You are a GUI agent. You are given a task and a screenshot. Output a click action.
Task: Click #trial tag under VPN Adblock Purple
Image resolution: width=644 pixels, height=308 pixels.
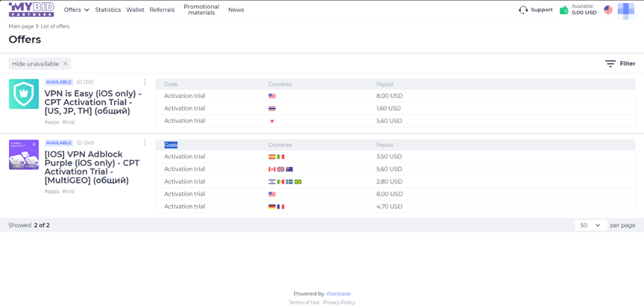coord(69,191)
